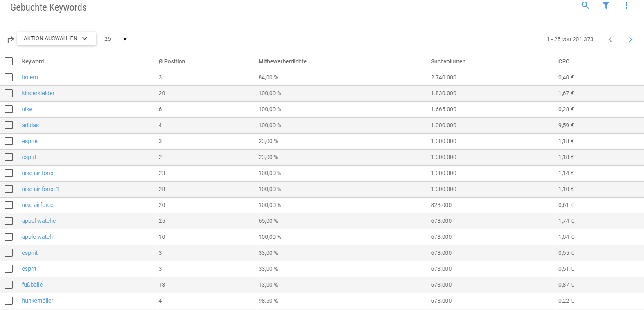The image size is (644, 310).
Task: Open the three-dot more options menu
Action: coord(626,5)
